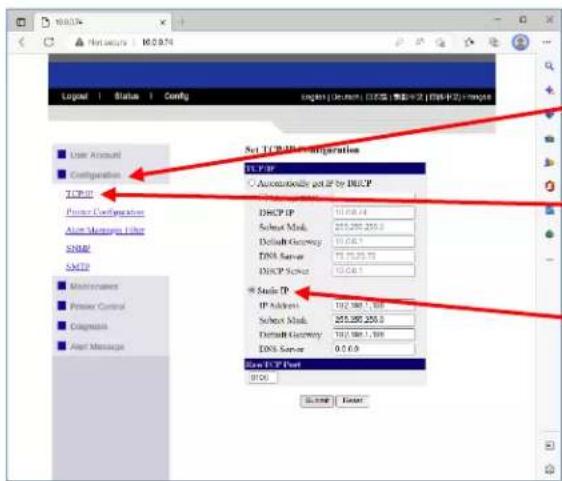Image resolution: width=562 pixels, height=481 pixels.
Task: Click the Submit button
Action: (317, 401)
